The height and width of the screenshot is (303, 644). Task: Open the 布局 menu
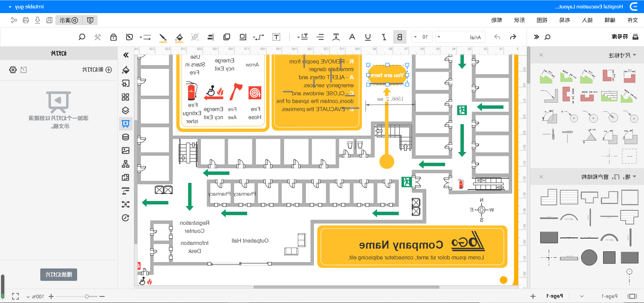tap(565, 20)
